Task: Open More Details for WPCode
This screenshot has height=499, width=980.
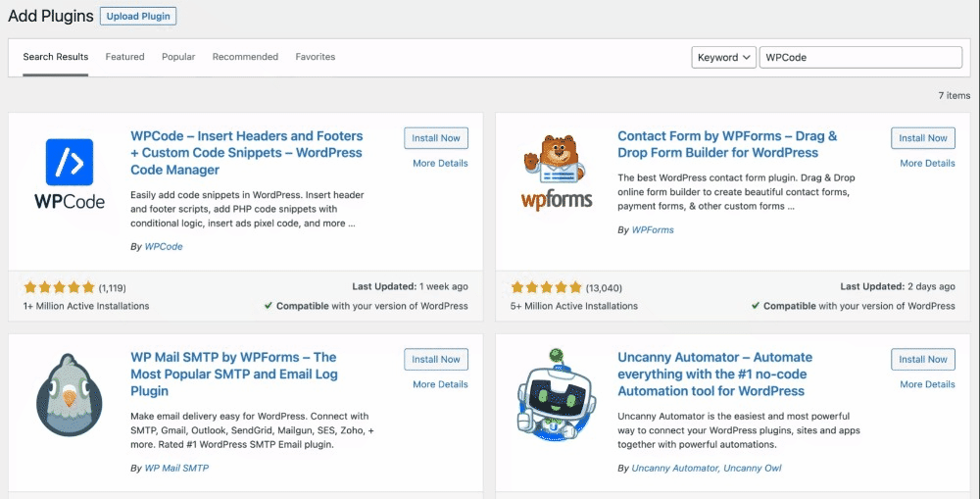Action: [440, 164]
